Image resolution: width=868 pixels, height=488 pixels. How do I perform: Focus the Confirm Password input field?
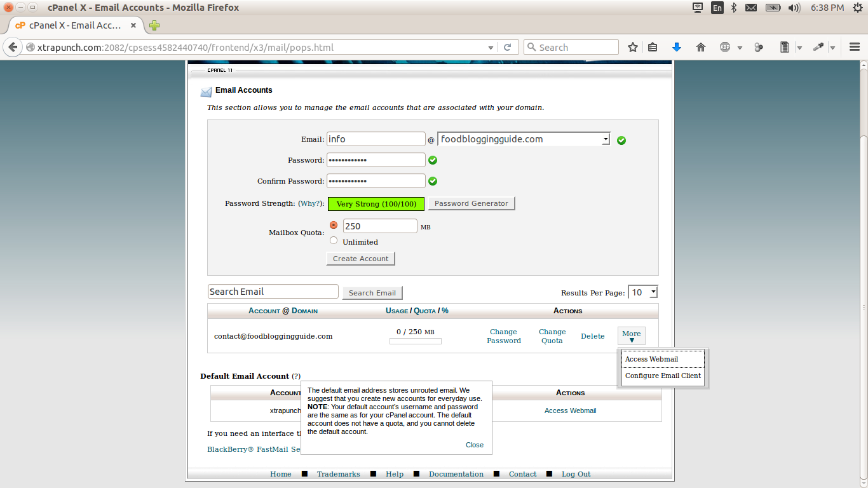point(376,181)
